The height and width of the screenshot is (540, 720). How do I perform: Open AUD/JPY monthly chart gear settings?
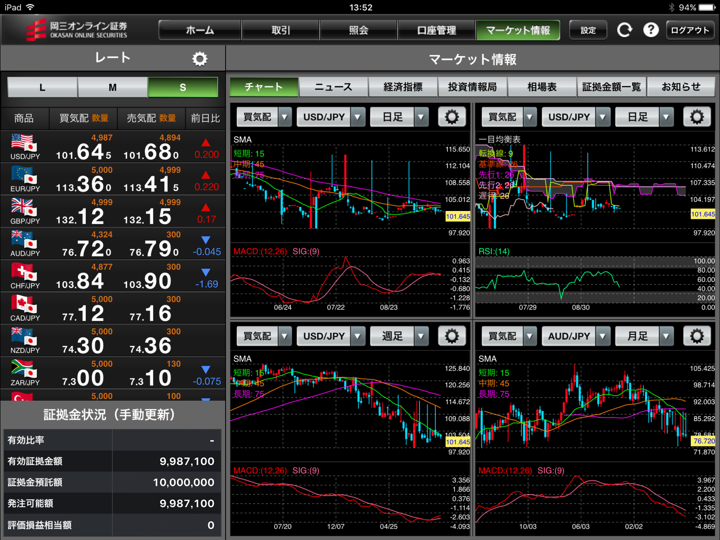pos(696,337)
